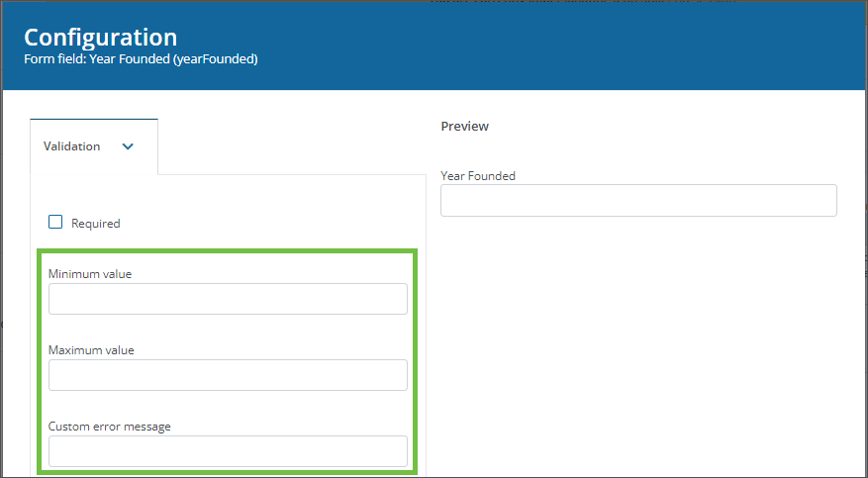
Task: Click blank tab strip beside Validation tab
Action: [x=287, y=146]
